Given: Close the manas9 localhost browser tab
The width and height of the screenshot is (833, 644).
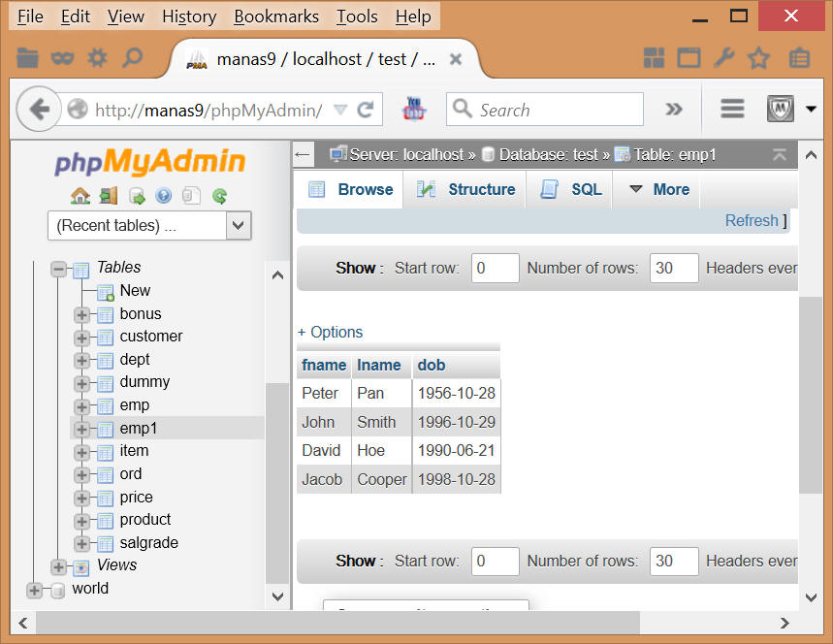Looking at the screenshot, I should point(455,59).
